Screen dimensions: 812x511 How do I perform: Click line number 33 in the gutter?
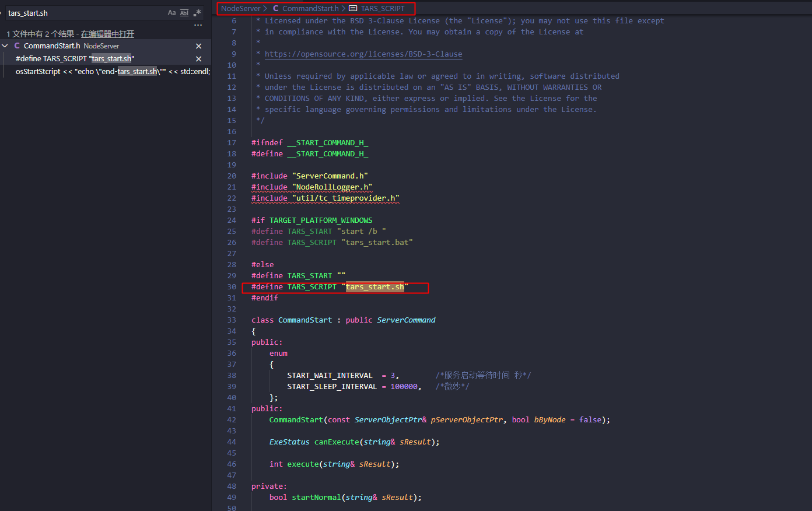232,320
